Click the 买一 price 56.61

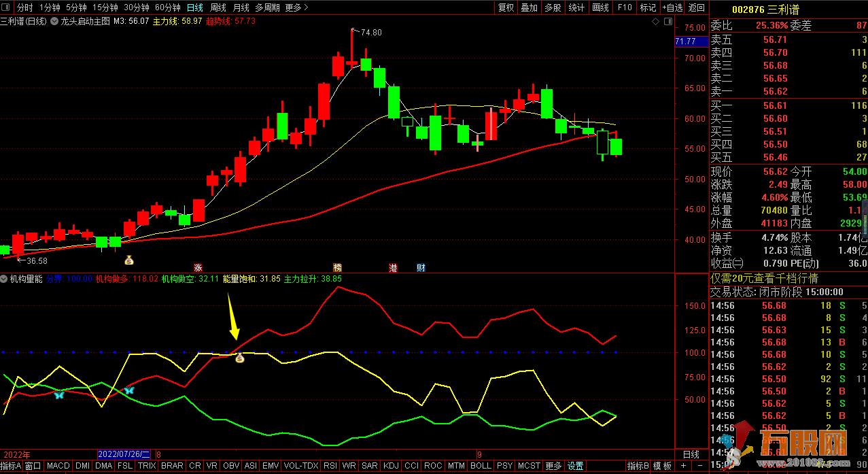click(775, 105)
